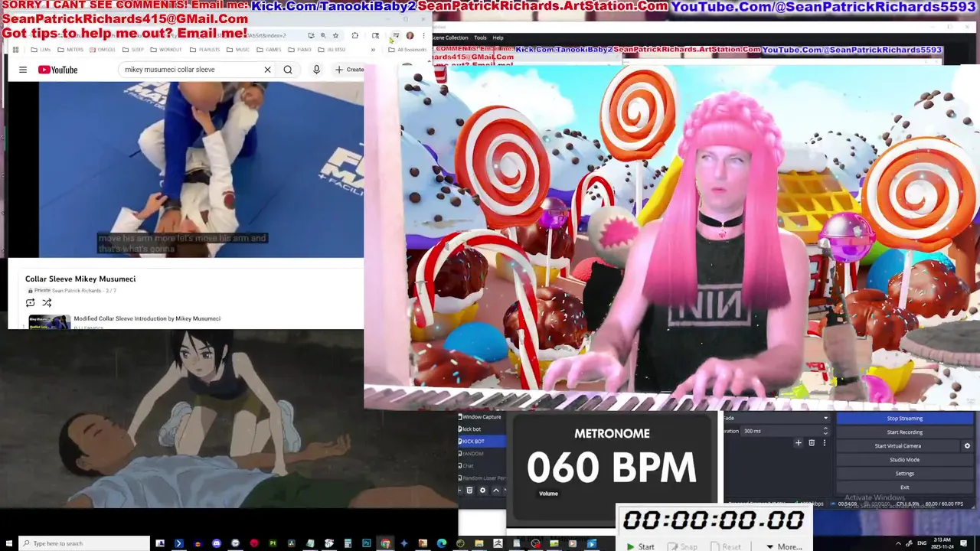The height and width of the screenshot is (551, 980).
Task: Open the YouTube Create button
Action: click(350, 70)
